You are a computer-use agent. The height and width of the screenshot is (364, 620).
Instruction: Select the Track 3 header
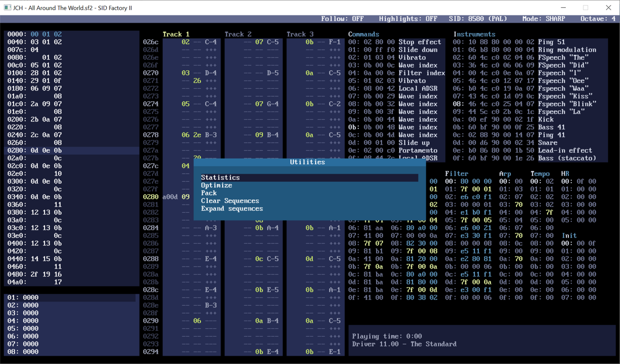coord(300,34)
